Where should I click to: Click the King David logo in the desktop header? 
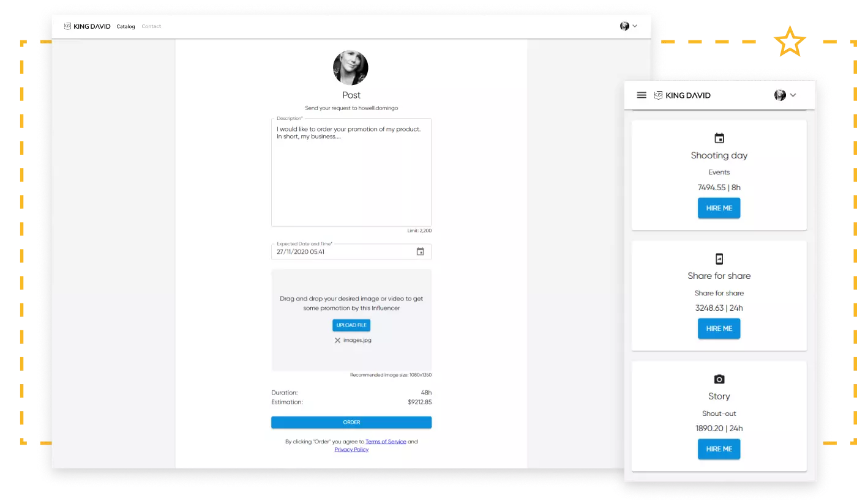[88, 26]
